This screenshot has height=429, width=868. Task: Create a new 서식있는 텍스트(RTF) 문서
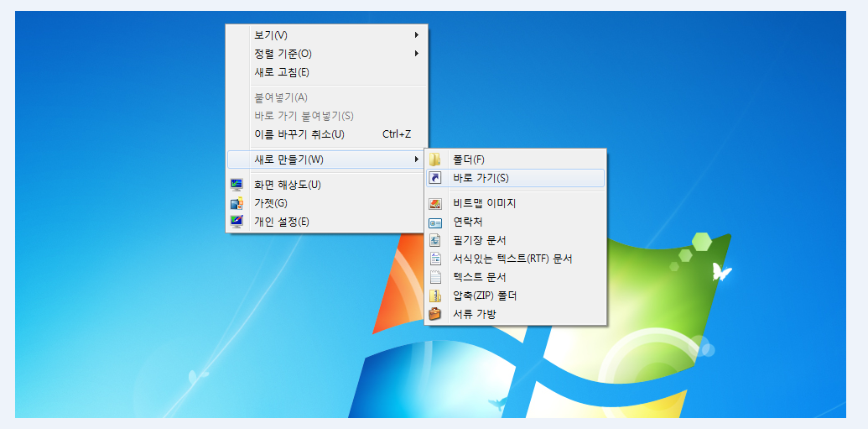(x=516, y=259)
